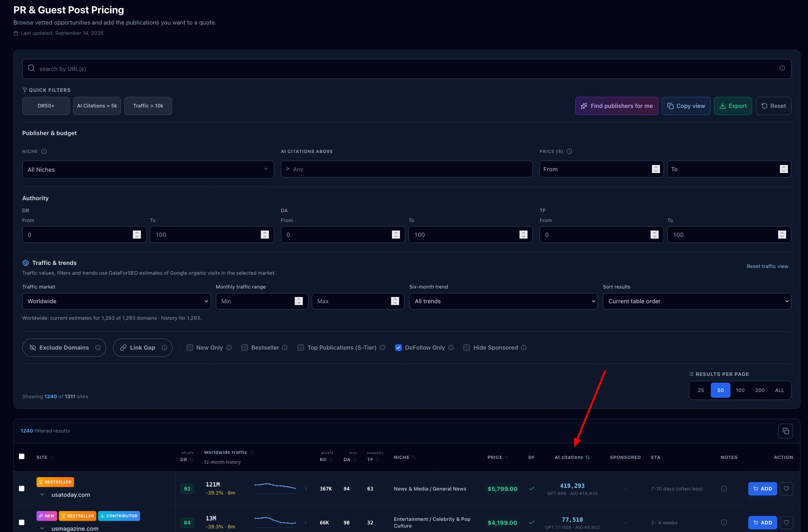This screenshot has width=808, height=532.
Task: Enable New Only checkbox
Action: pos(190,348)
